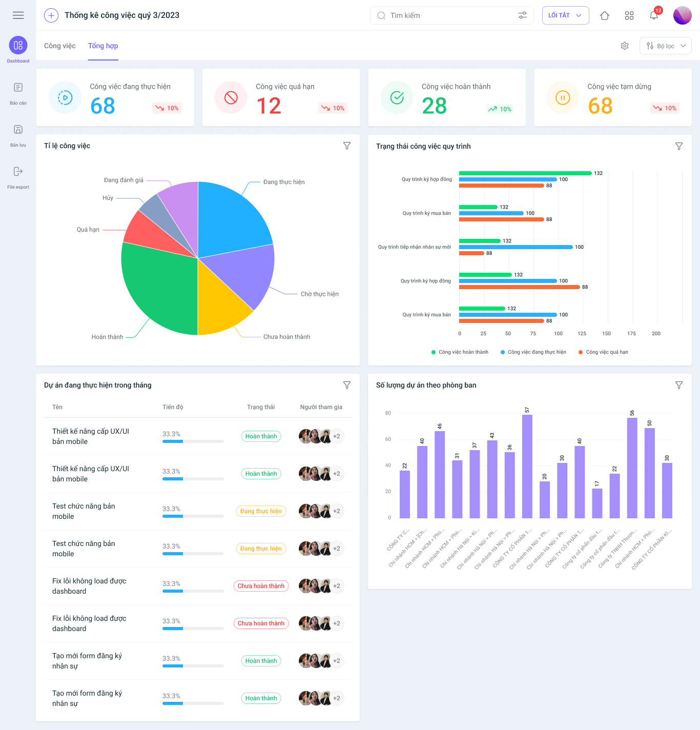Open search filter options in the search bar

click(523, 15)
